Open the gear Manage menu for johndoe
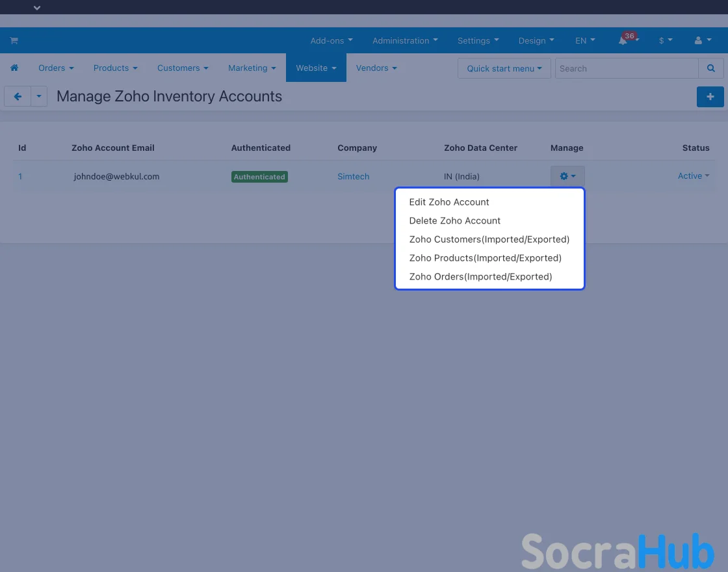Image resolution: width=728 pixels, height=572 pixels. click(567, 176)
